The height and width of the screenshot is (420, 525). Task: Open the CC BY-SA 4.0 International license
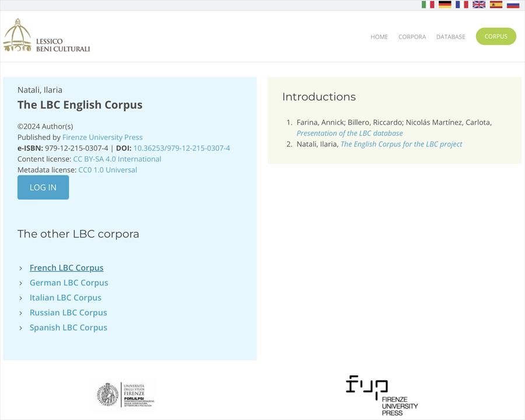click(x=117, y=159)
